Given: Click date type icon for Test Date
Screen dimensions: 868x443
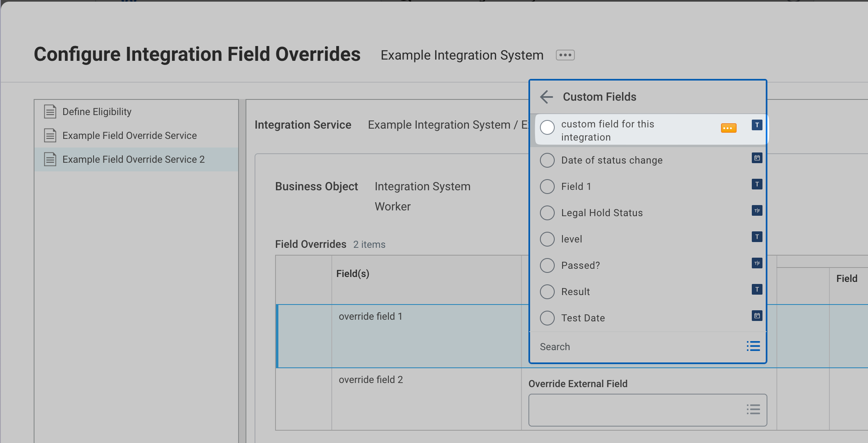Looking at the screenshot, I should pos(757,316).
